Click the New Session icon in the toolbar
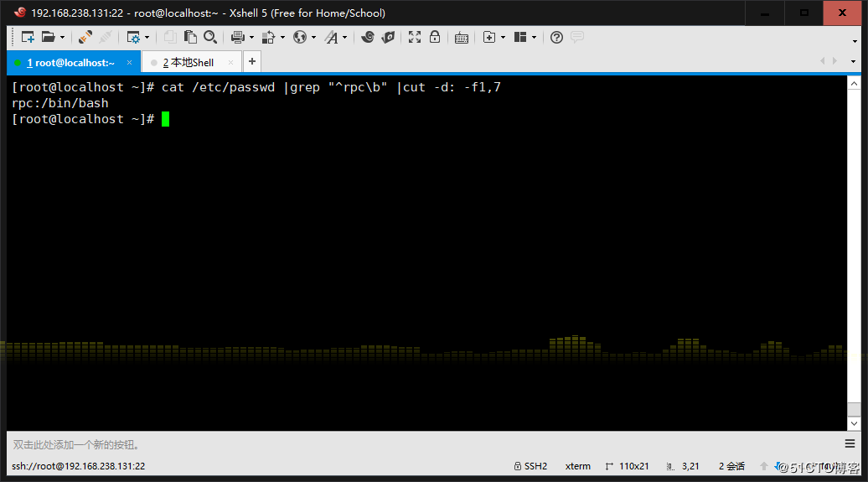This screenshot has height=482, width=868. (28, 37)
